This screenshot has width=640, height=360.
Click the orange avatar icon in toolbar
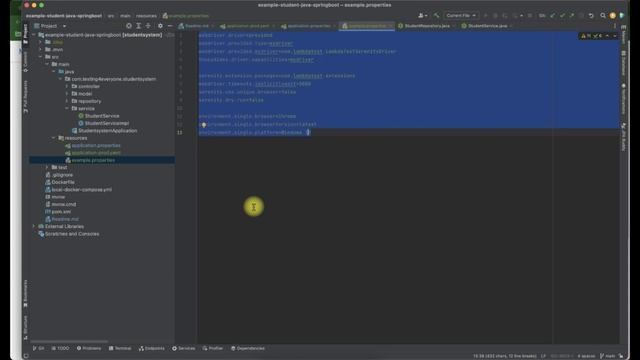click(x=613, y=16)
